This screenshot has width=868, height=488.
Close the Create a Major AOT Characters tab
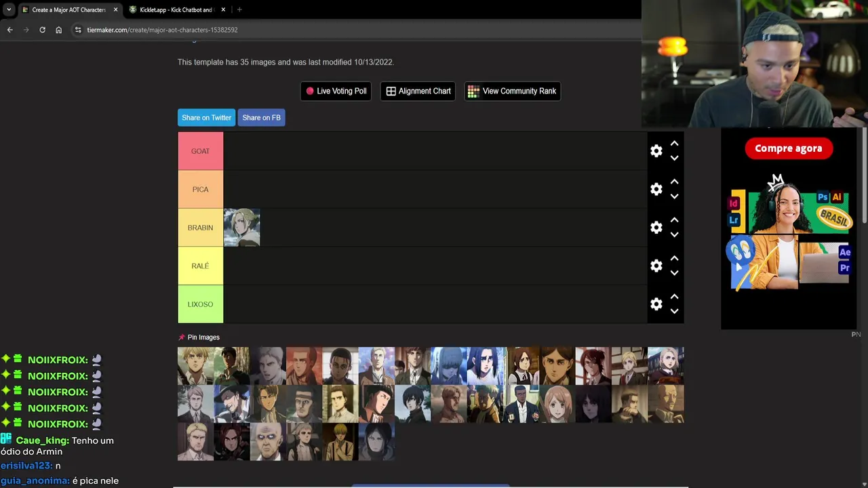coord(115,9)
